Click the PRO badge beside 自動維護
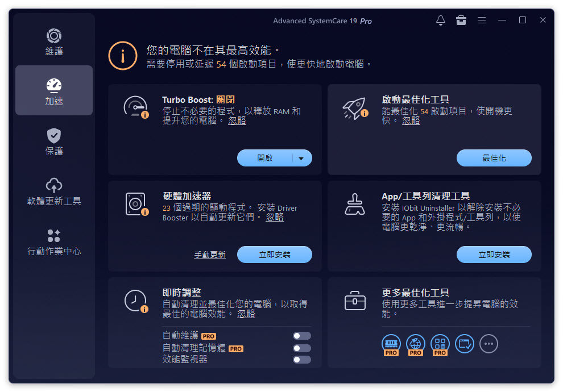This screenshot has height=392, width=563. 209,336
